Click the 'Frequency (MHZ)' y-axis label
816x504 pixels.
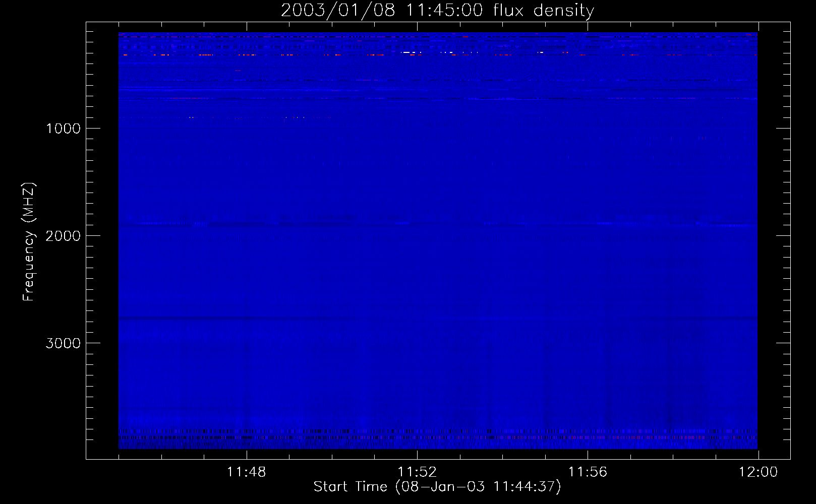[x=29, y=242]
